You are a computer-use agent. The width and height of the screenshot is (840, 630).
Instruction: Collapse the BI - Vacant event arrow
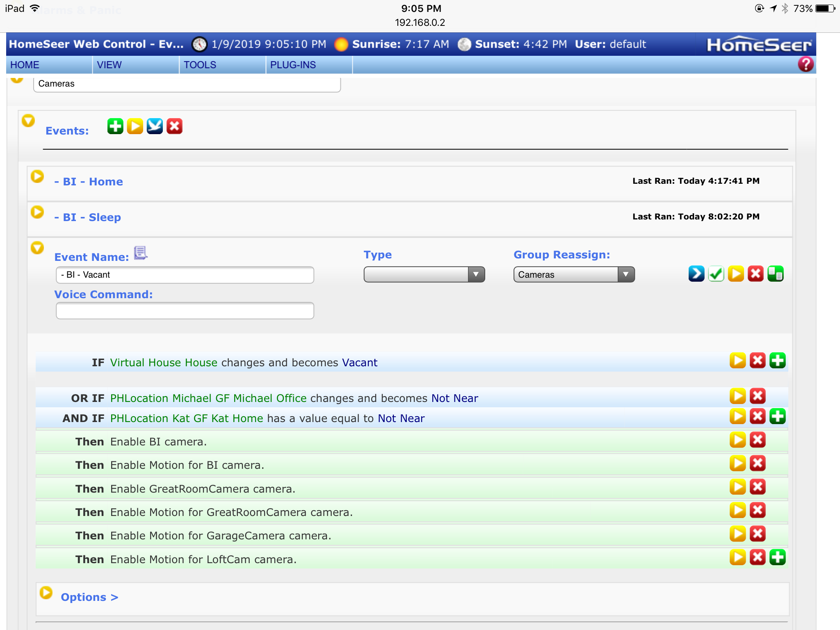(x=37, y=248)
